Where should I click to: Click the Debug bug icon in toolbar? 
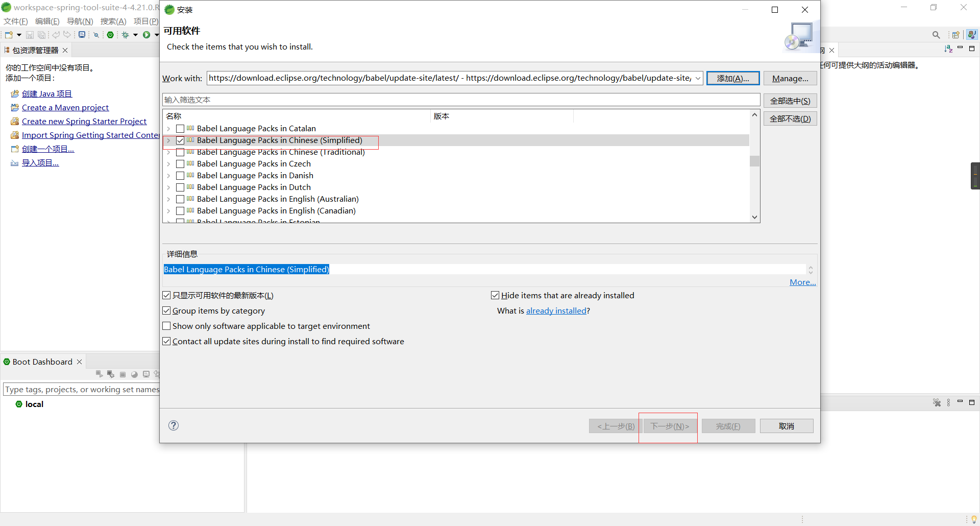[125, 35]
